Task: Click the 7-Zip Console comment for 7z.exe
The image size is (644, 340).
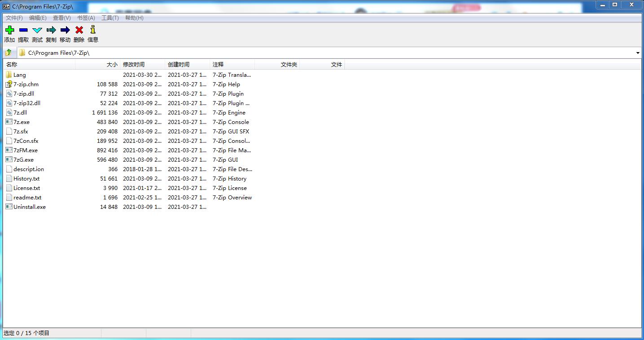Action: [x=231, y=122]
